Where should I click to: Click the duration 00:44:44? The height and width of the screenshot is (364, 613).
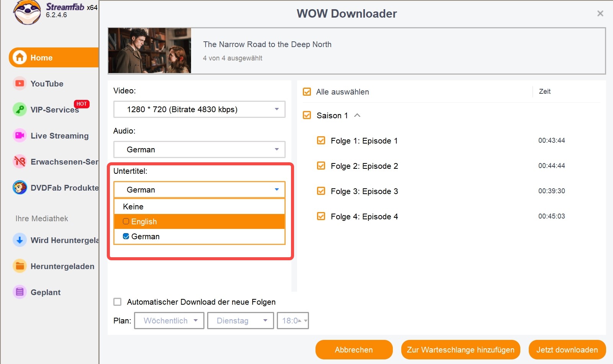551,166
